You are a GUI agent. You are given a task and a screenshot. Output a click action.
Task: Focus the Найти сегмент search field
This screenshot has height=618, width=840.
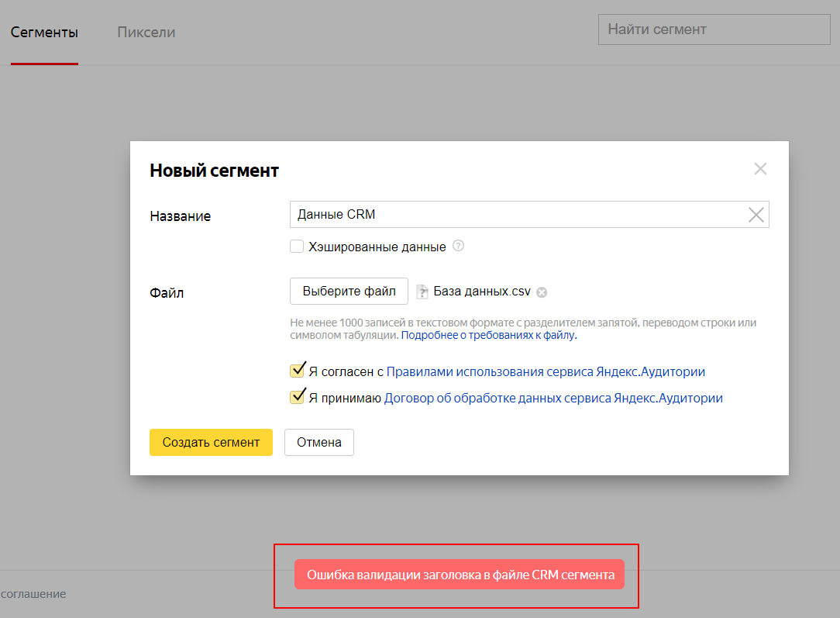point(714,29)
